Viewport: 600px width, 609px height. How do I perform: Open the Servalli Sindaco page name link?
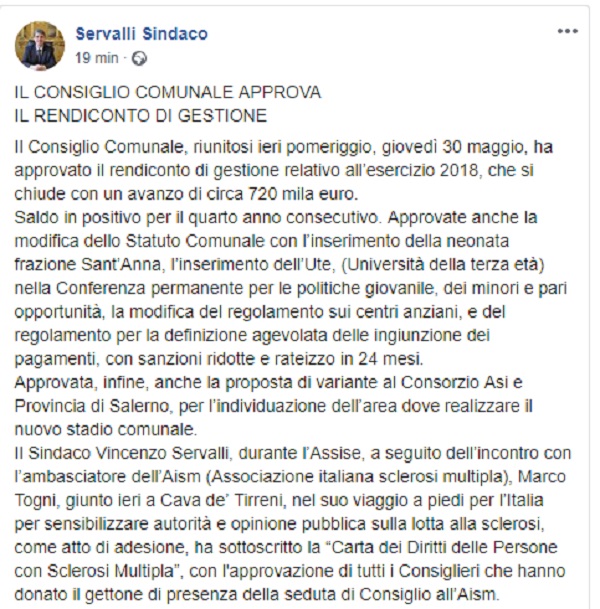[142, 34]
